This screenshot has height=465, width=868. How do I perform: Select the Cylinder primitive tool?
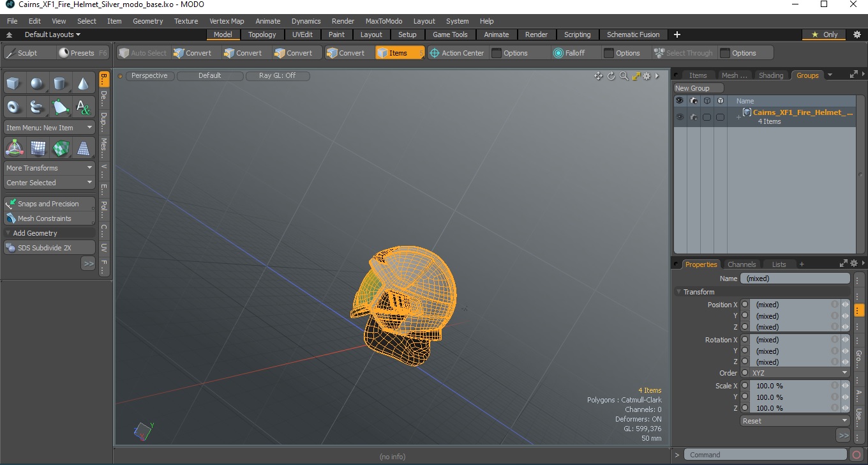[x=60, y=84]
